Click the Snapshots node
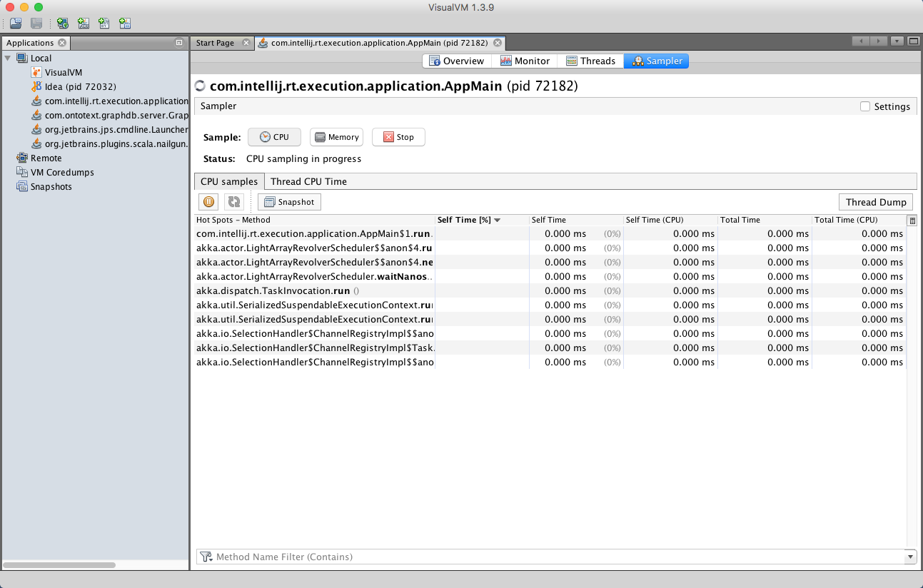The width and height of the screenshot is (923, 588). tap(44, 186)
